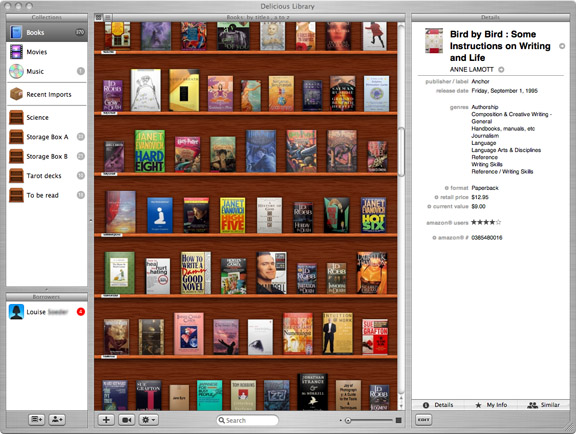Screen dimensions: 576x434
Task: Switch to the Similar tab
Action: click(x=544, y=405)
